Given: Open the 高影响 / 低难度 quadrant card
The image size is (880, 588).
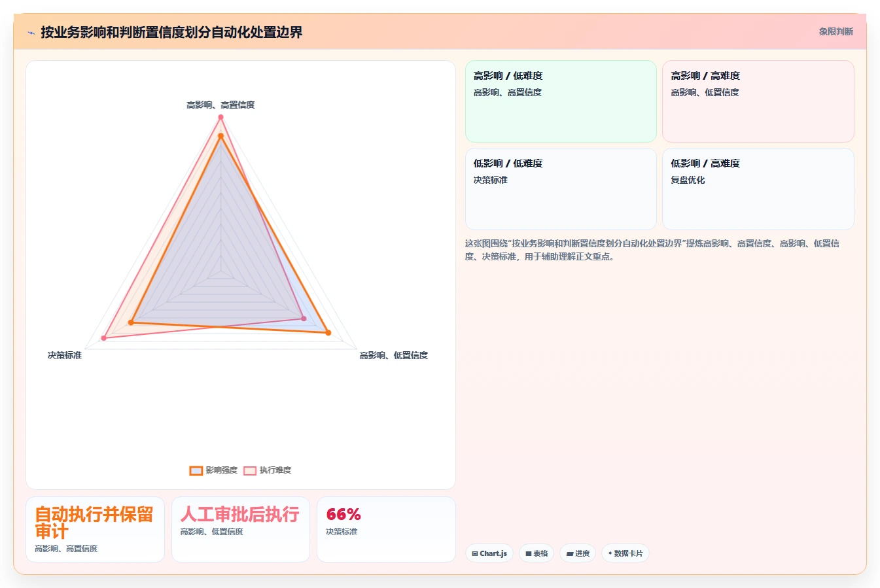Looking at the screenshot, I should [561, 101].
